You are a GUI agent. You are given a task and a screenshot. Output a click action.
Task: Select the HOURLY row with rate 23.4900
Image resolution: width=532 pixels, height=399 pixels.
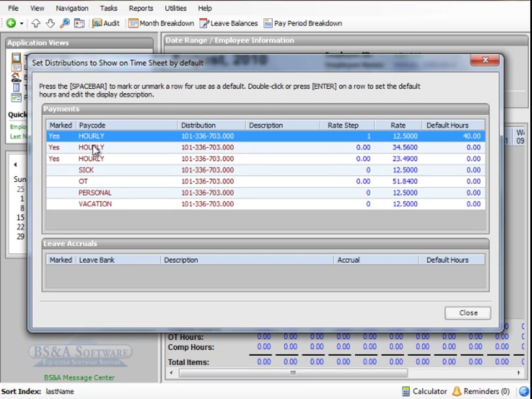point(265,158)
